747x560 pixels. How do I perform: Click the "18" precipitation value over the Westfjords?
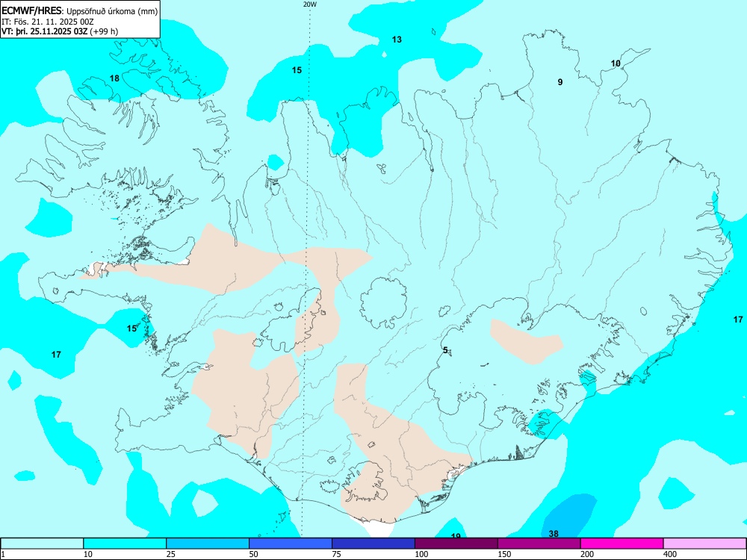coord(114,78)
